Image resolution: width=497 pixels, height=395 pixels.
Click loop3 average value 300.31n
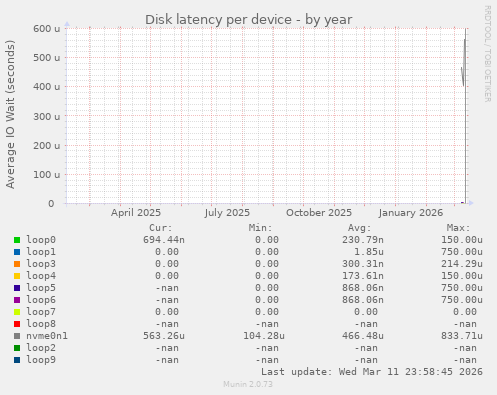(x=363, y=264)
